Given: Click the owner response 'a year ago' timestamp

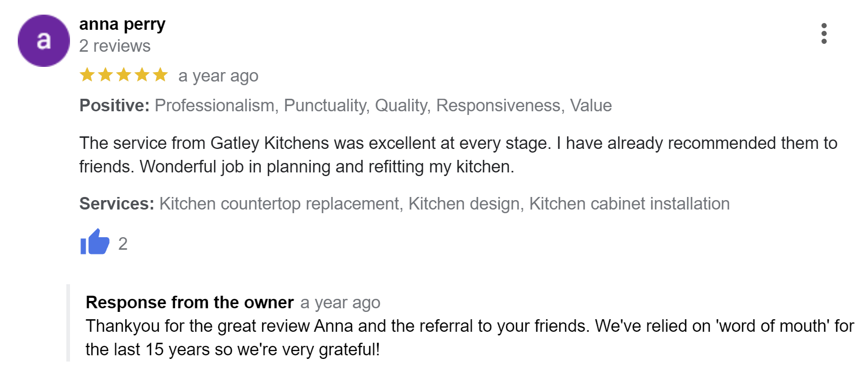Looking at the screenshot, I should tap(340, 303).
